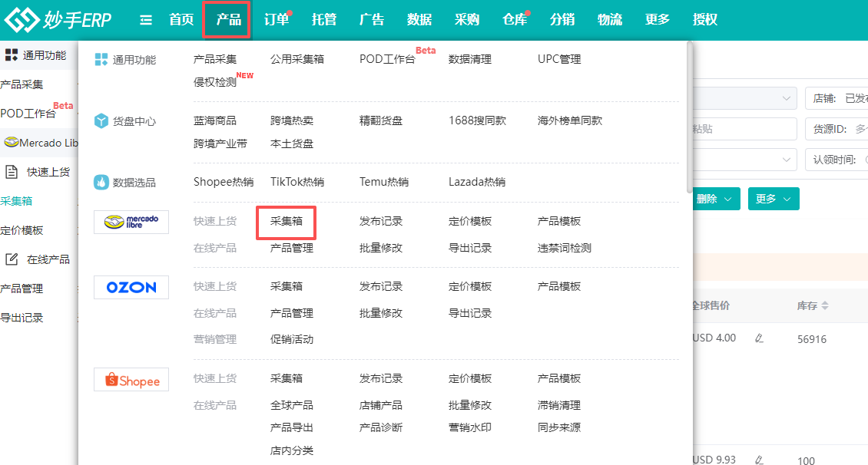Select 定价模板 in left sidebar
This screenshot has width=868, height=465.
(x=22, y=230)
